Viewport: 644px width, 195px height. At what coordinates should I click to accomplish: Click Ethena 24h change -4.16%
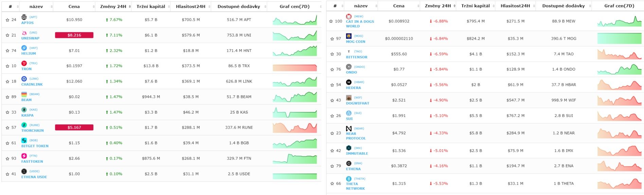click(439, 166)
